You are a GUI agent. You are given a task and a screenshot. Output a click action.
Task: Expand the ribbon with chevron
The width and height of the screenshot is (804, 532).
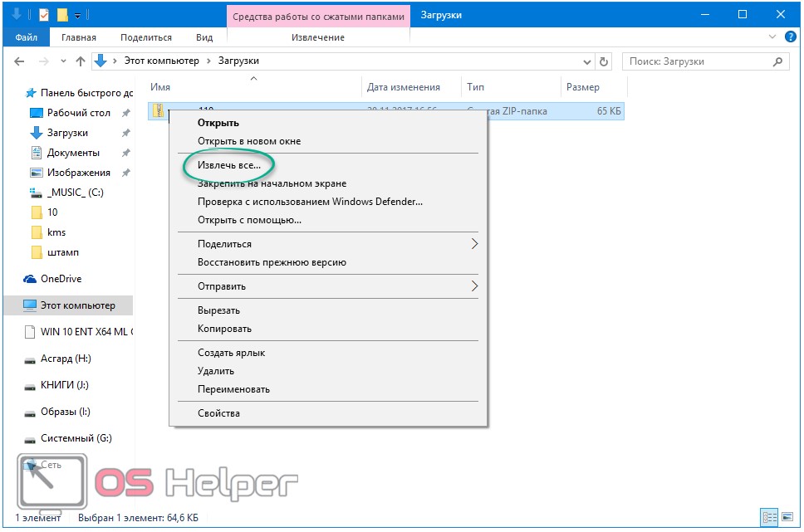click(x=772, y=37)
